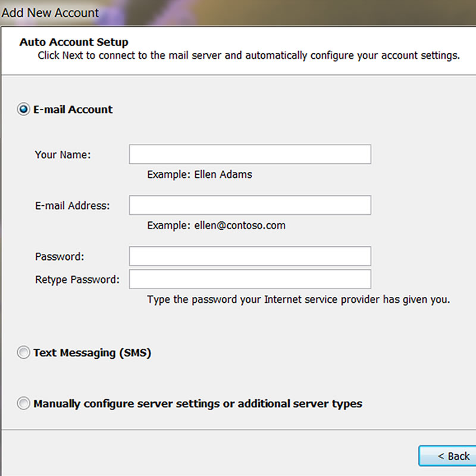Viewport: 476px width, 476px height.
Task: Click the Password entry field
Action: (250, 256)
